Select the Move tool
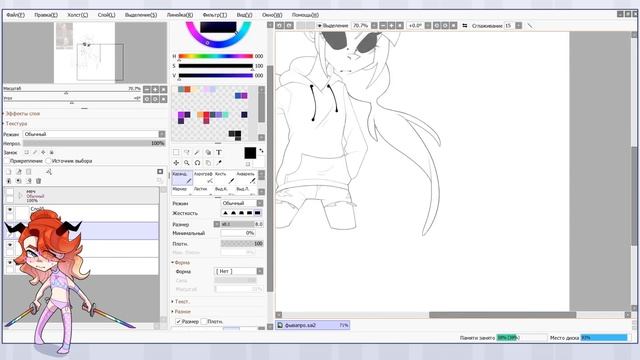 [x=176, y=162]
